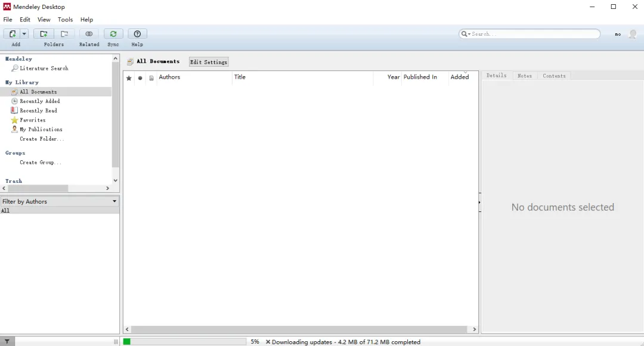Select Favorites in the sidebar

[32, 120]
